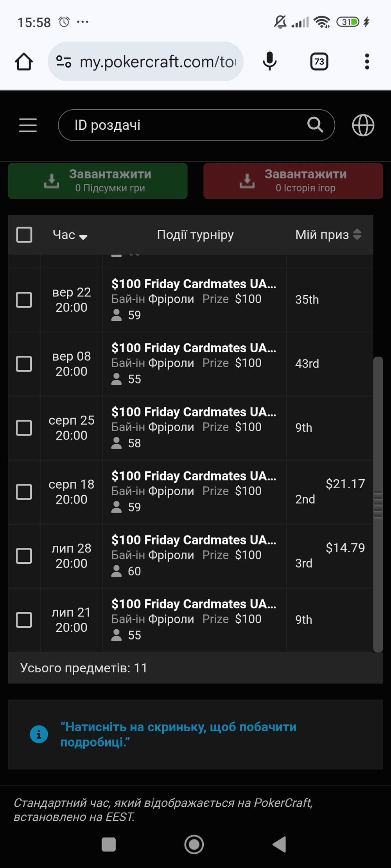The width and height of the screenshot is (391, 868).
Task: Tick the серп 18 tournament checkbox
Action: click(x=24, y=492)
